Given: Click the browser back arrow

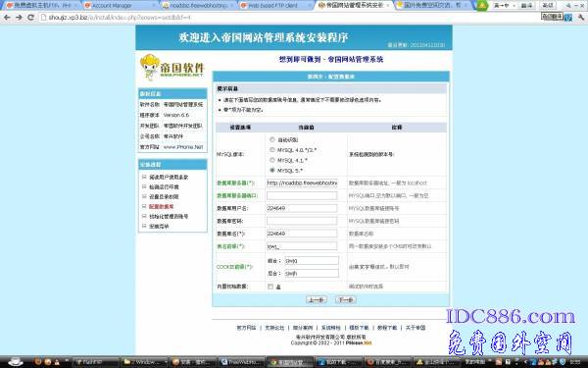Looking at the screenshot, I should click(7, 18).
